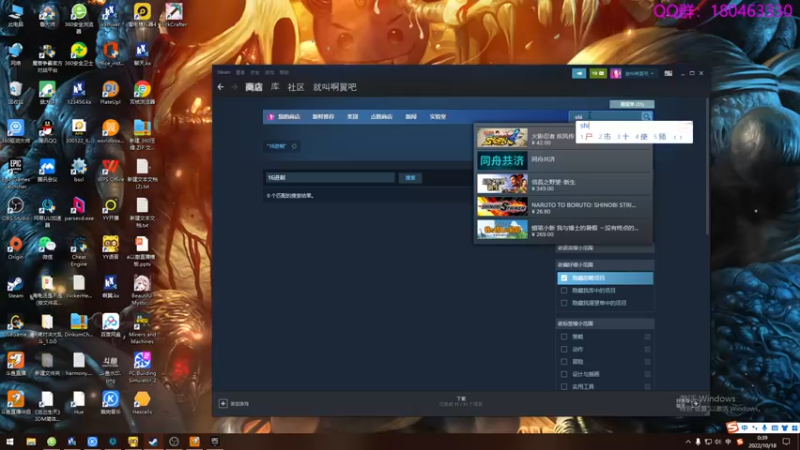Check the 冒险 tag checkbox
This screenshot has height=450, width=800.
564,362
